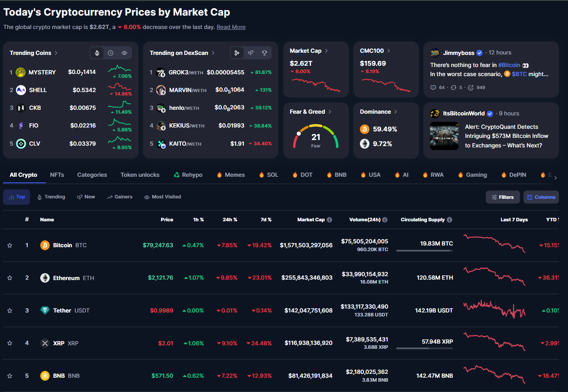Select the All Crypto tab
This screenshot has height=392, width=568.
click(x=23, y=175)
